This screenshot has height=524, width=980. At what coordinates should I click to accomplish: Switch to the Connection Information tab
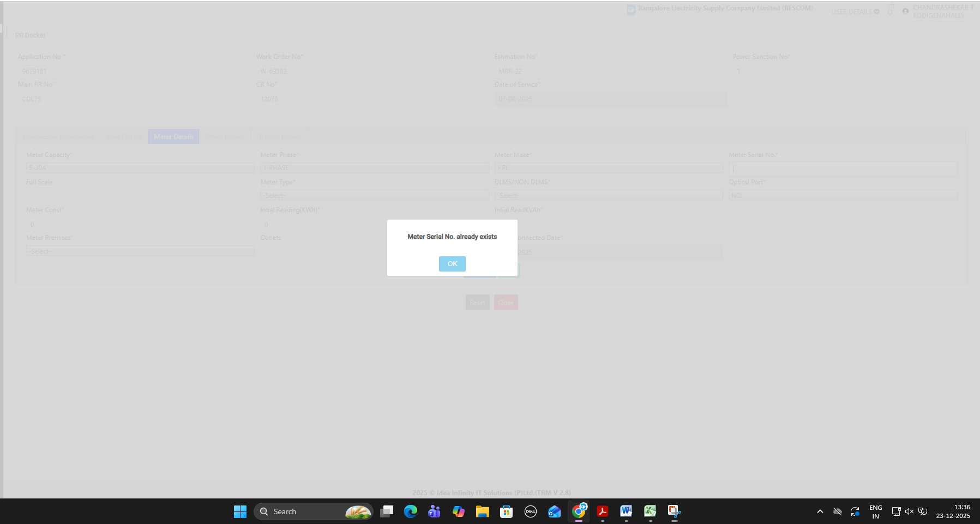click(59, 137)
